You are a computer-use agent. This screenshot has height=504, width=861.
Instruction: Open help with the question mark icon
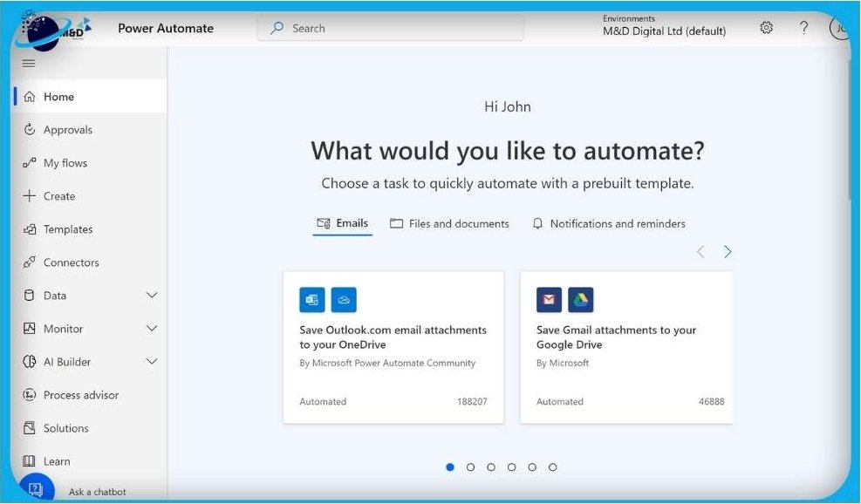[x=804, y=27]
